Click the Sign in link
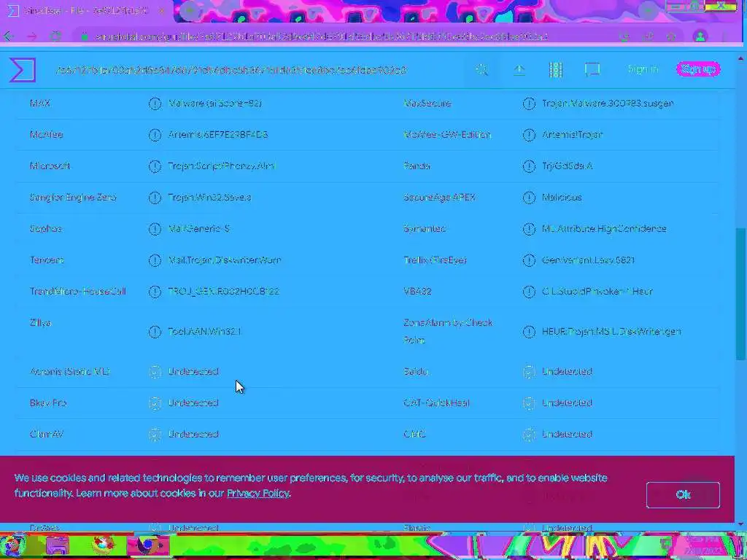This screenshot has height=560, width=747. click(643, 69)
